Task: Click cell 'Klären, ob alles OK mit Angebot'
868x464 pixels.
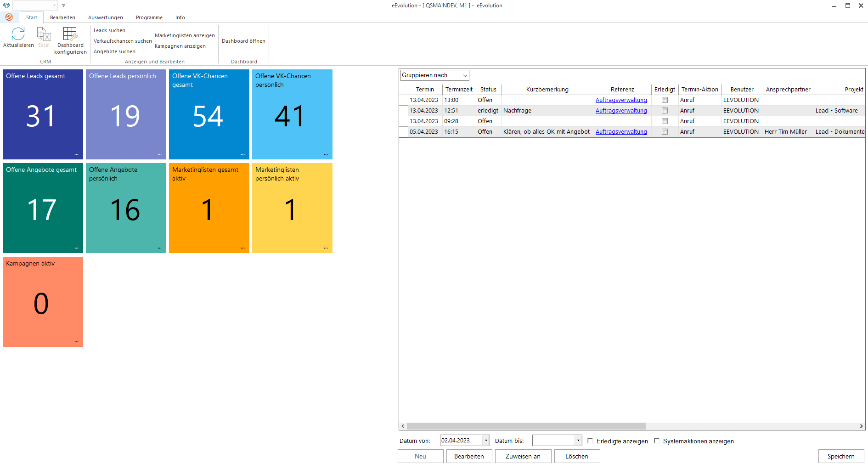Action: point(547,132)
